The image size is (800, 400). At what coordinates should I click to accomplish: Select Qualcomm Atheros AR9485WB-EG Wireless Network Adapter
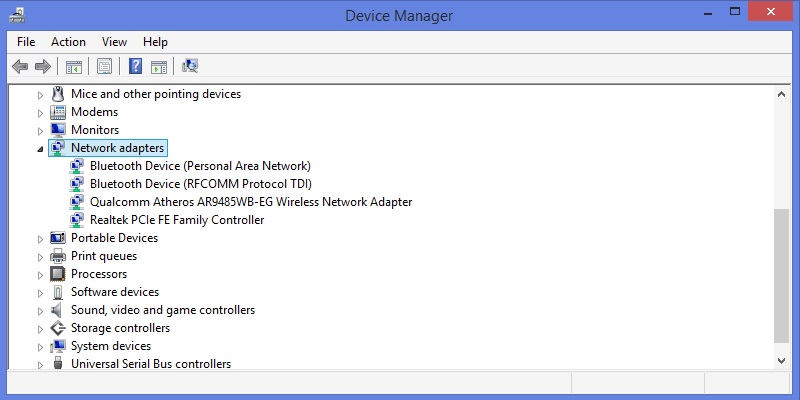pos(251,202)
